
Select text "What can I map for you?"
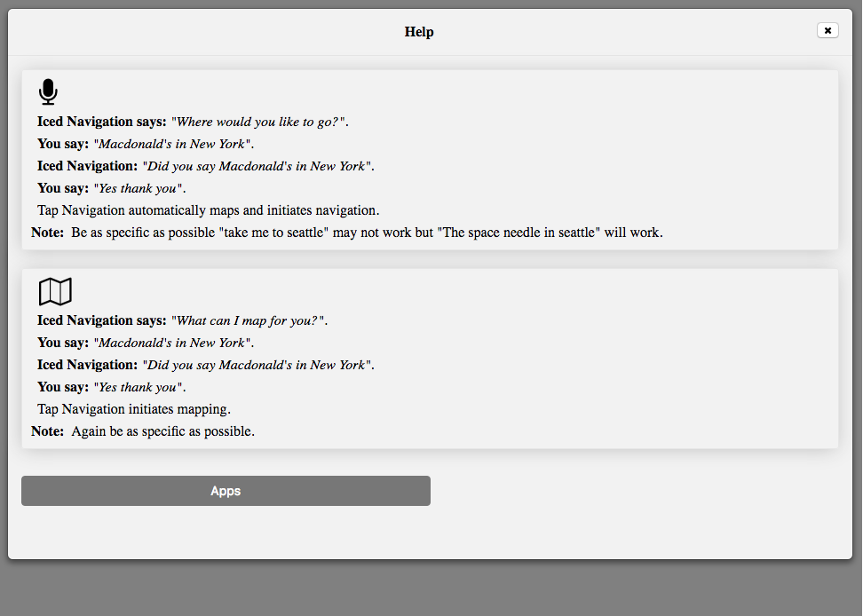click(249, 320)
